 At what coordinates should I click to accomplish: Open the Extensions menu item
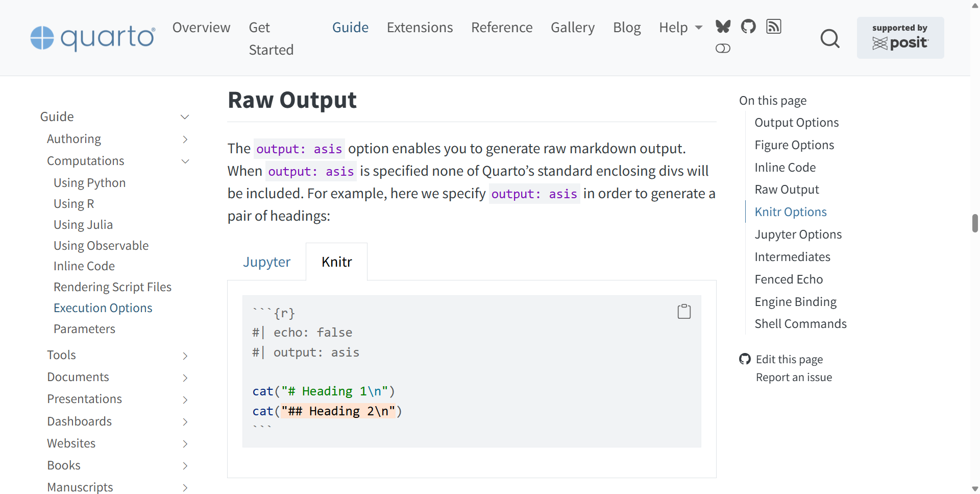[420, 28]
